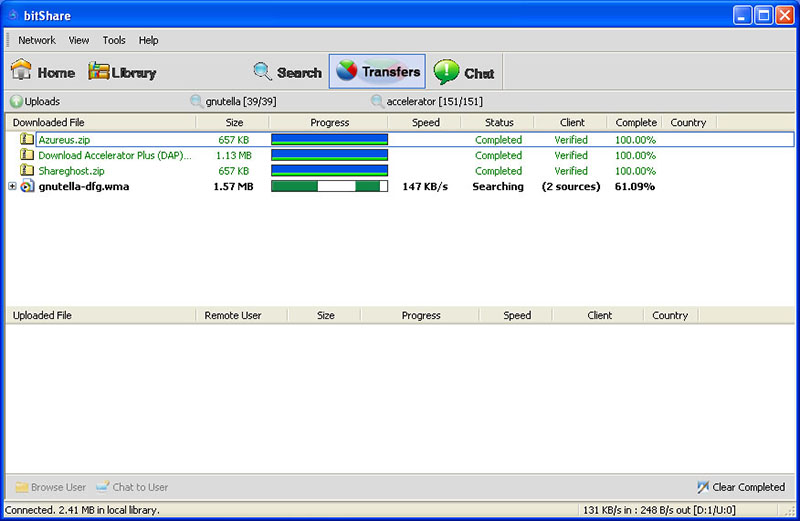
Task: Click the (2 sources) client text
Action: (x=571, y=187)
